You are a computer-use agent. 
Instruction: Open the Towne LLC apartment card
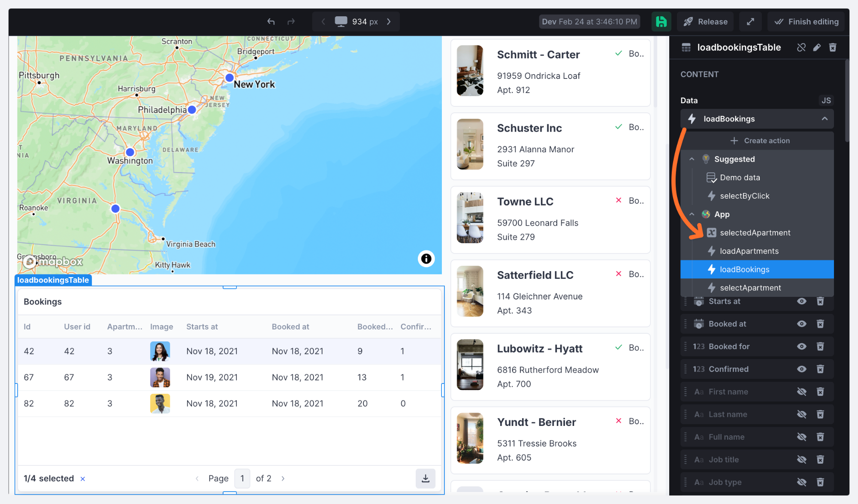(550, 219)
